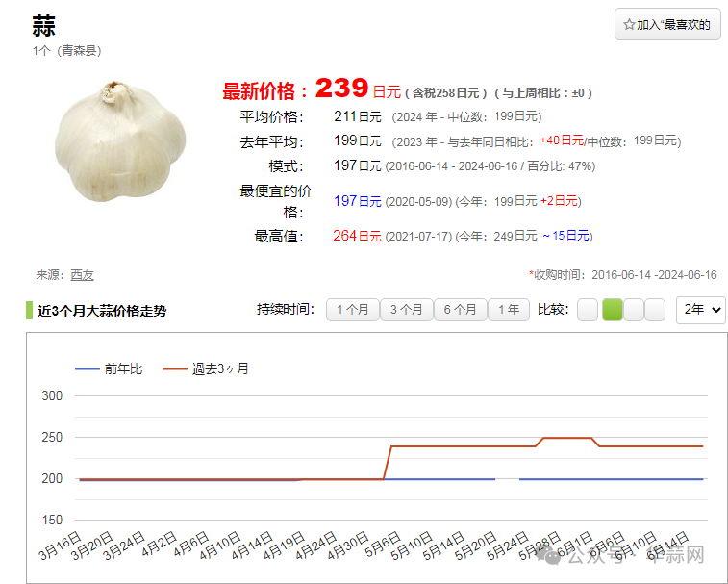Click the 蒜 page title
This screenshot has width=728, height=584.
coord(43,26)
